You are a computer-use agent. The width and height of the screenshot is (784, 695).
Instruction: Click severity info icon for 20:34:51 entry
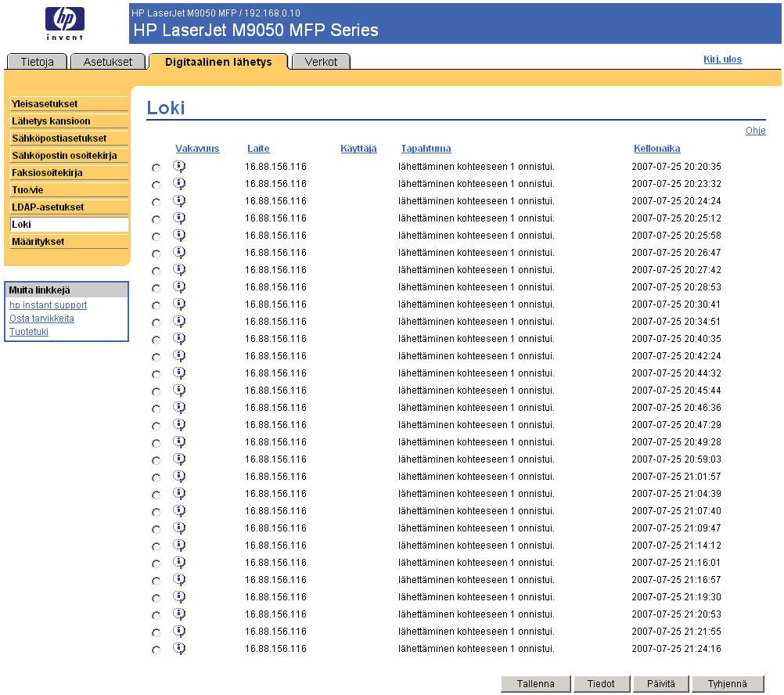179,322
